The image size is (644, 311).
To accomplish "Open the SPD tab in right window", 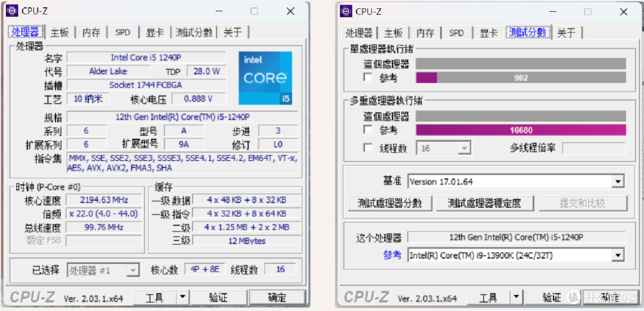I will click(456, 33).
